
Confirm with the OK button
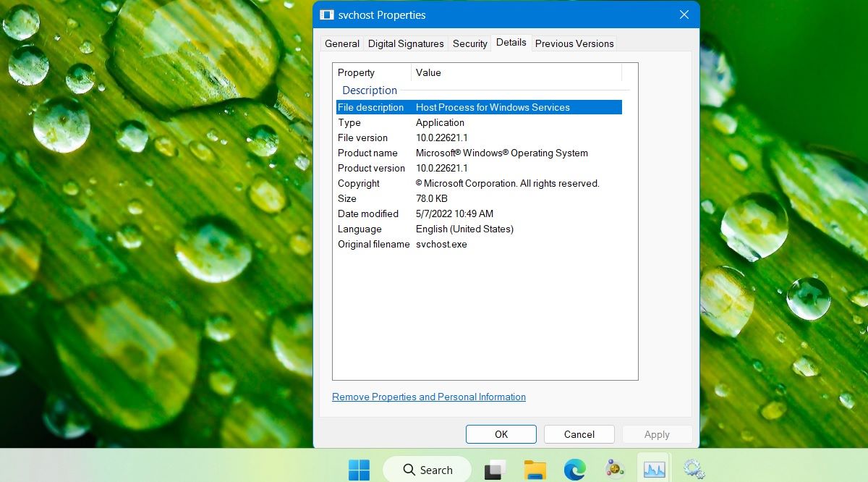501,434
